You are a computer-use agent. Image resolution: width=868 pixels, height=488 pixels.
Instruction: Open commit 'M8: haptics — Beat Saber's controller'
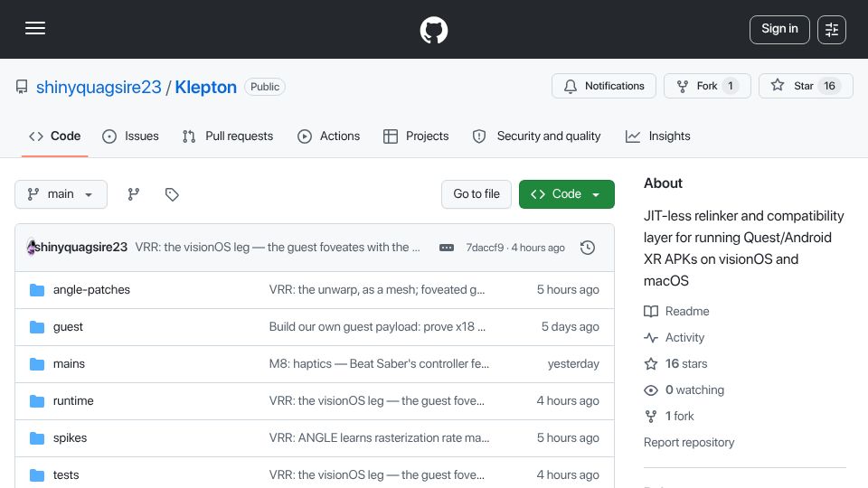point(379,364)
